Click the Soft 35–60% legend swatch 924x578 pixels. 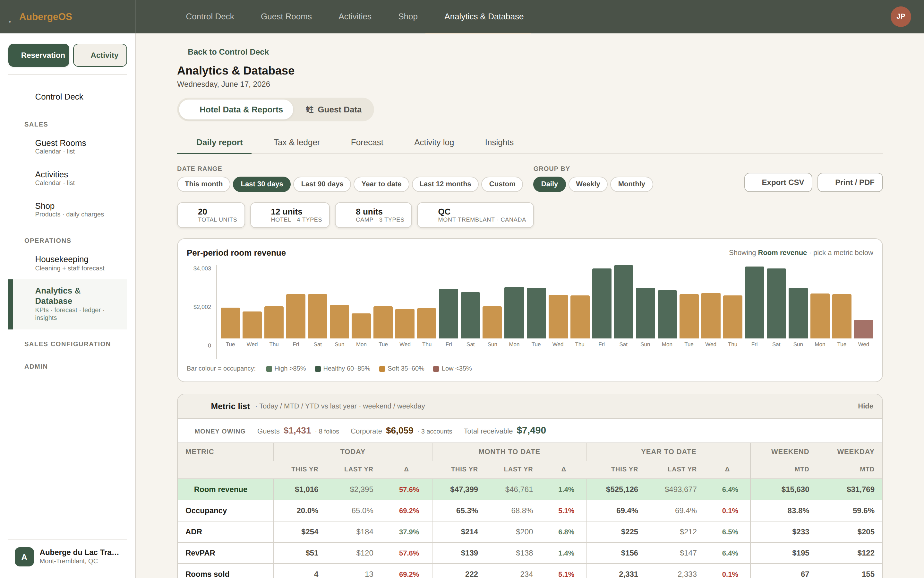382,369
